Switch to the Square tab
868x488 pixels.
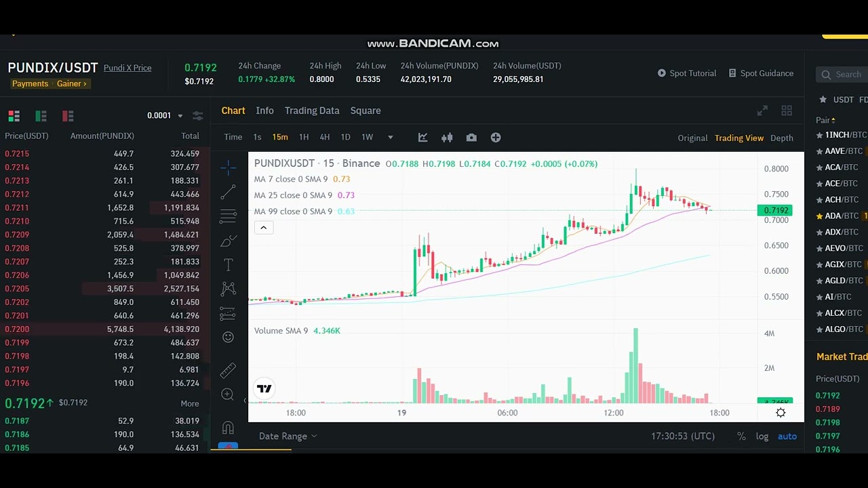(x=366, y=110)
